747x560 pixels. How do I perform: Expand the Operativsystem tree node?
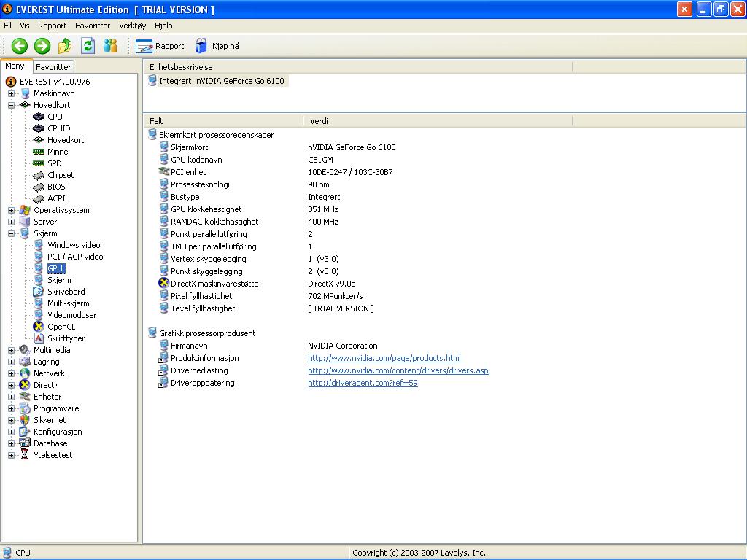[x=11, y=211]
